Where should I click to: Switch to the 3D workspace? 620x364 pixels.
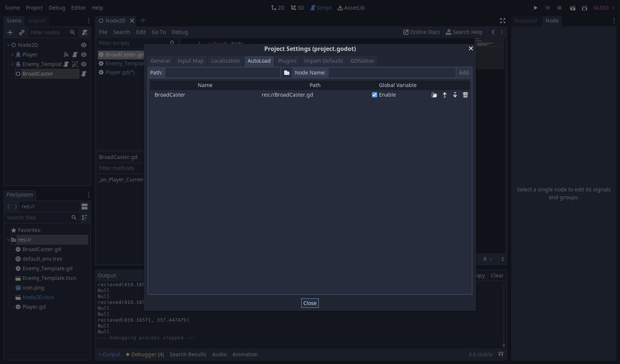[x=297, y=8]
